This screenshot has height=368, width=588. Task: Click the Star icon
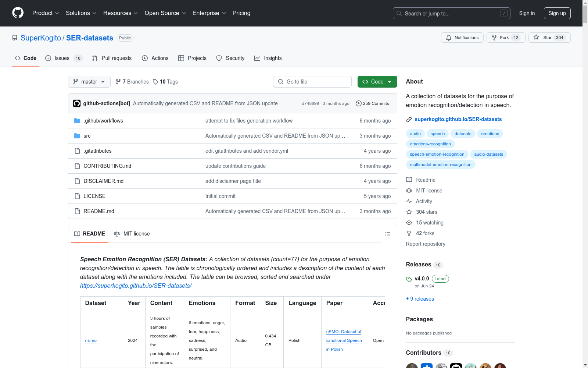[x=536, y=38]
